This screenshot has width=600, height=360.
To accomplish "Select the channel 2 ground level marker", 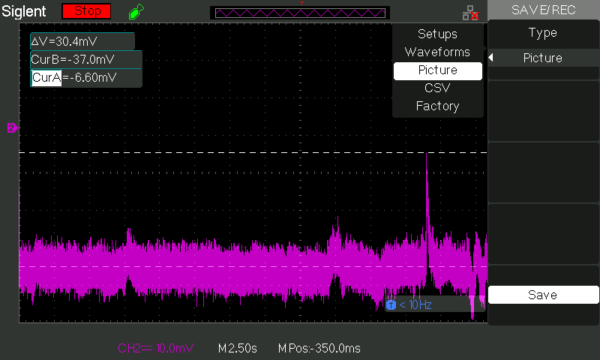I will pos(12,128).
